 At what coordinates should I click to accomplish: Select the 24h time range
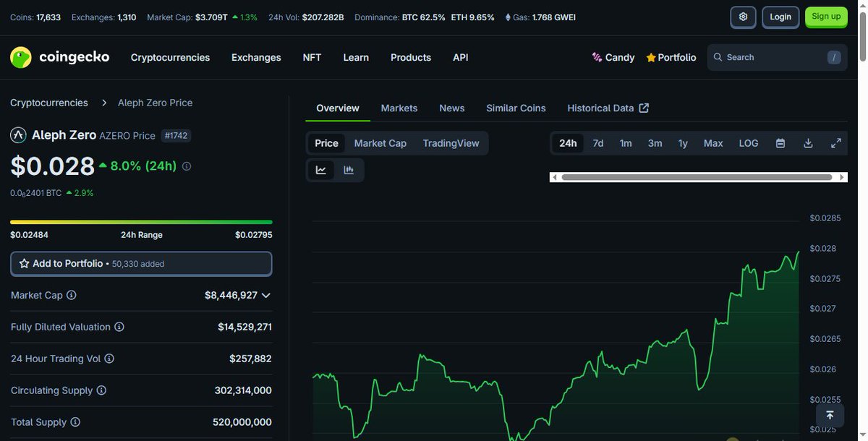pos(568,143)
